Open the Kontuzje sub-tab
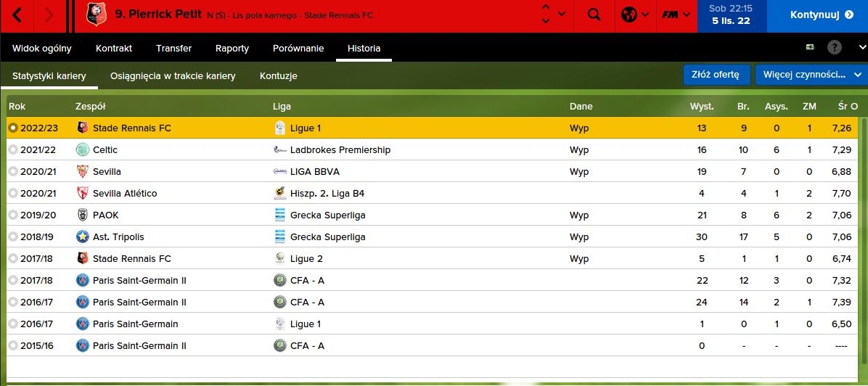868x386 pixels. point(278,75)
